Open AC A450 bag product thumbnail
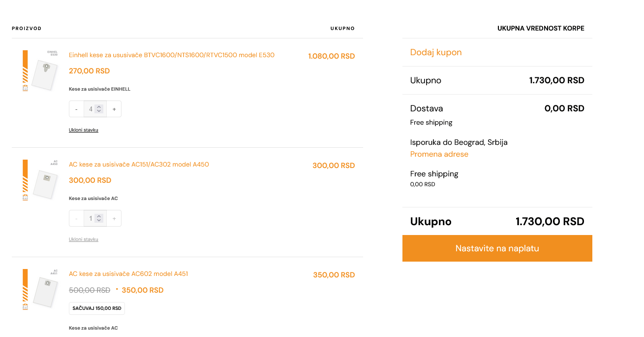Viewport: 644px width, 337px height. (x=40, y=180)
